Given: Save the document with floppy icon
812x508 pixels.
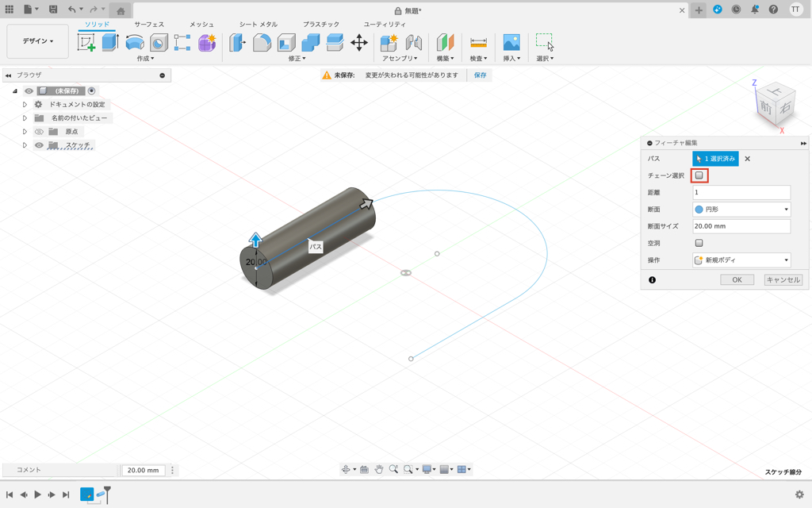Looking at the screenshot, I should tap(53, 10).
